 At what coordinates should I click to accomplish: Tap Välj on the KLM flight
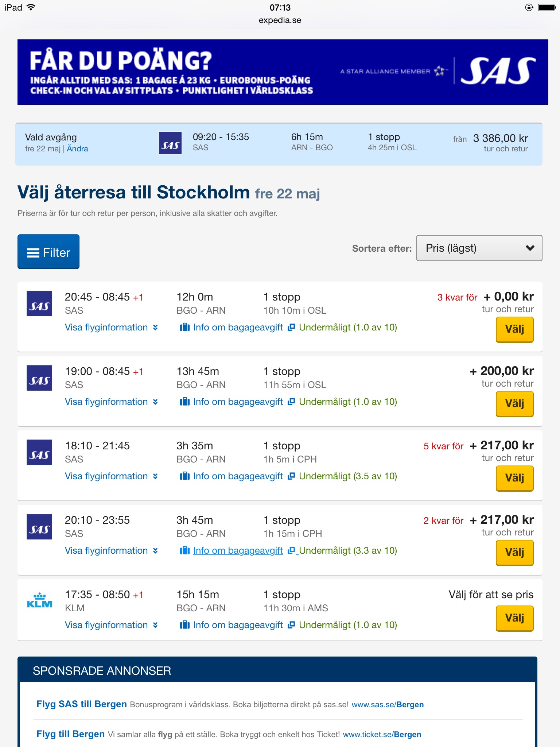tap(514, 618)
